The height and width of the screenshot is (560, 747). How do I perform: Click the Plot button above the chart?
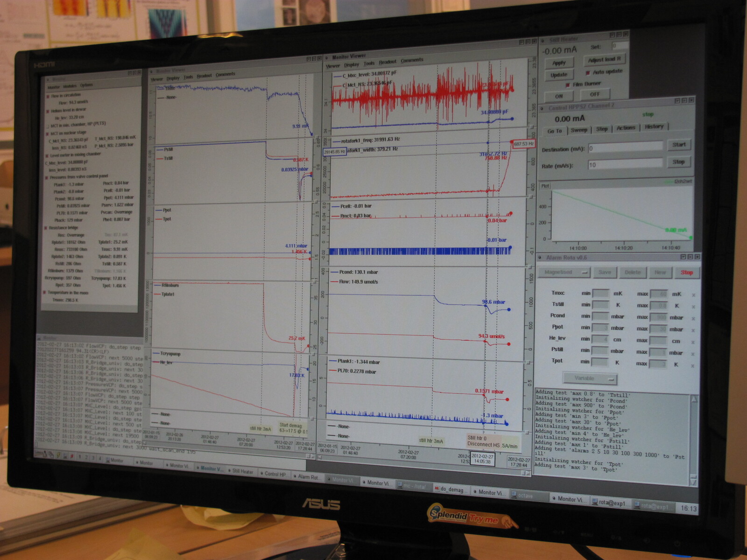tap(545, 186)
